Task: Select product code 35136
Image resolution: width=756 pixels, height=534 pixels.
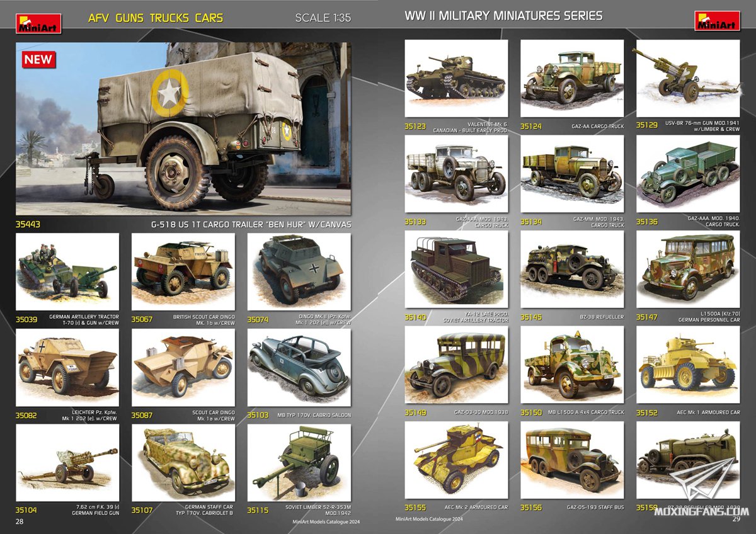Action: (647, 222)
